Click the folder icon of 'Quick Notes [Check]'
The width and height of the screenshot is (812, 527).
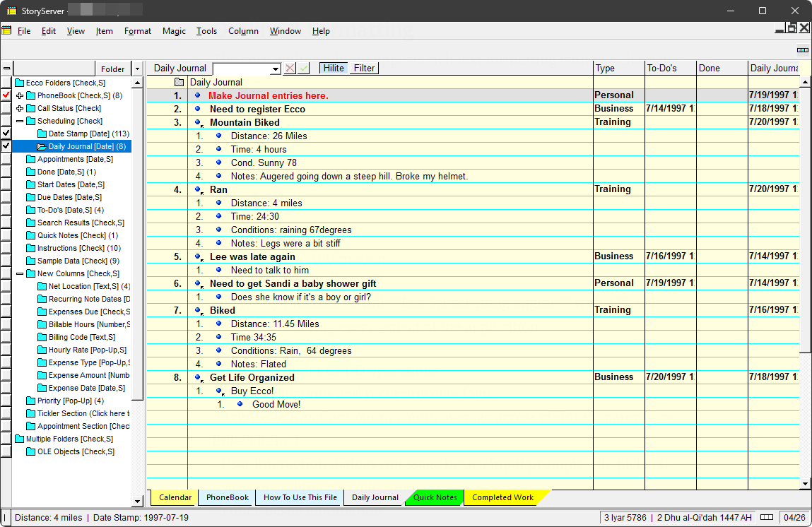(31, 235)
